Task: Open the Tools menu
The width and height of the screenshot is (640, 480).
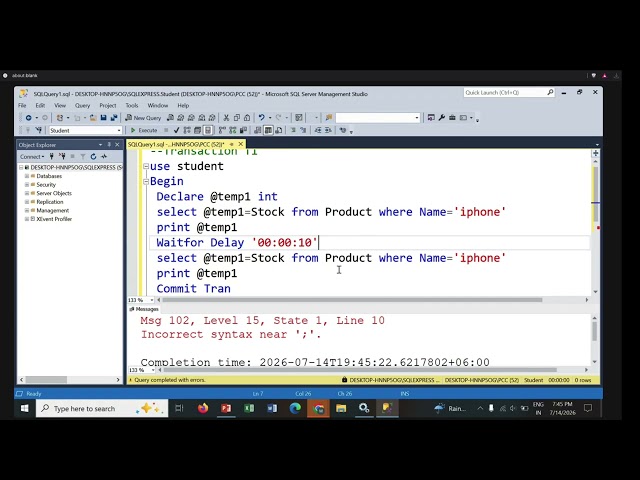Action: click(x=132, y=105)
